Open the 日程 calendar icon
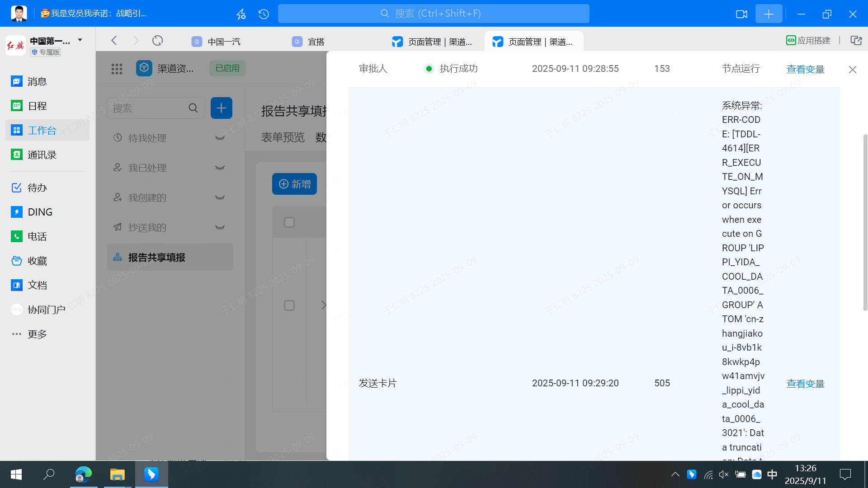 (x=17, y=106)
